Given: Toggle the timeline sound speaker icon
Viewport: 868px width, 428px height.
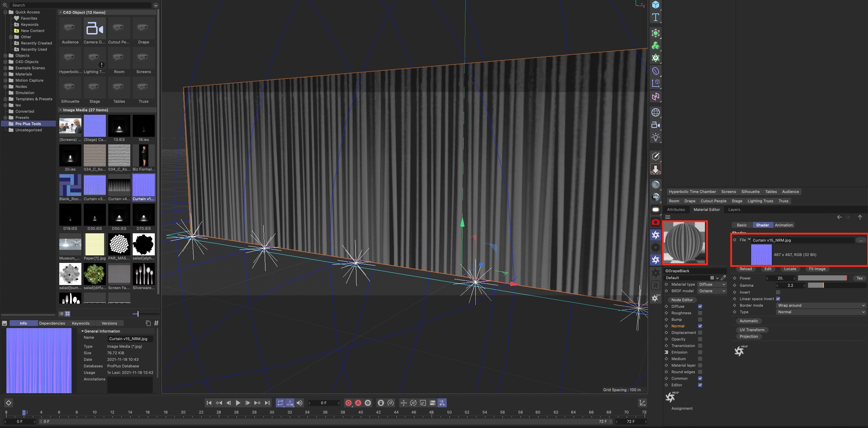Looking at the screenshot, I should point(299,403).
